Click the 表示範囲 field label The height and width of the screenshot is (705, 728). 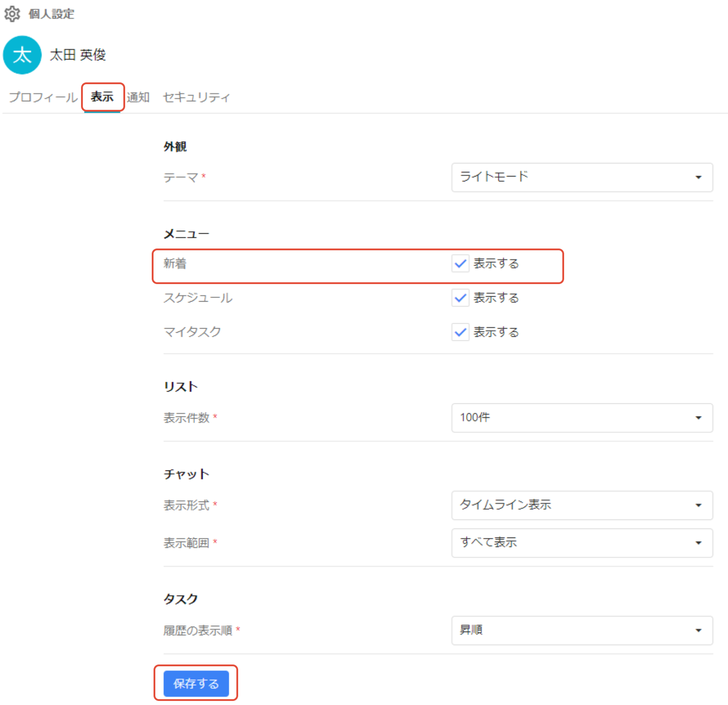[186, 543]
